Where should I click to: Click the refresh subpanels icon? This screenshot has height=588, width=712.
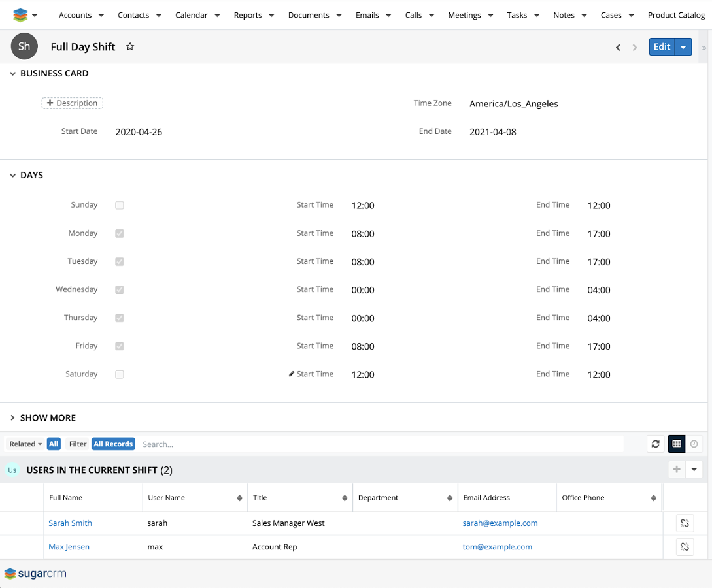(x=655, y=444)
